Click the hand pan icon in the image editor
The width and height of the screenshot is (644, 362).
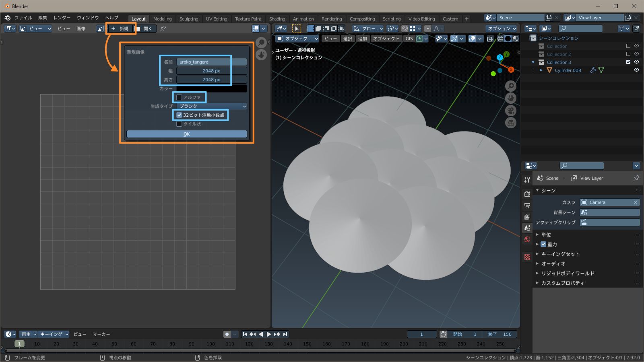pyautogui.click(x=261, y=54)
